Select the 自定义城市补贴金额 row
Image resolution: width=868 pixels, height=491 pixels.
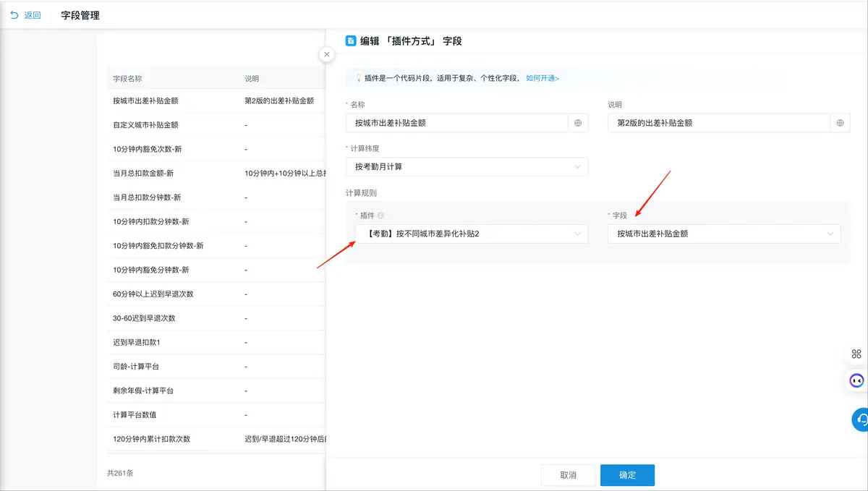click(145, 125)
